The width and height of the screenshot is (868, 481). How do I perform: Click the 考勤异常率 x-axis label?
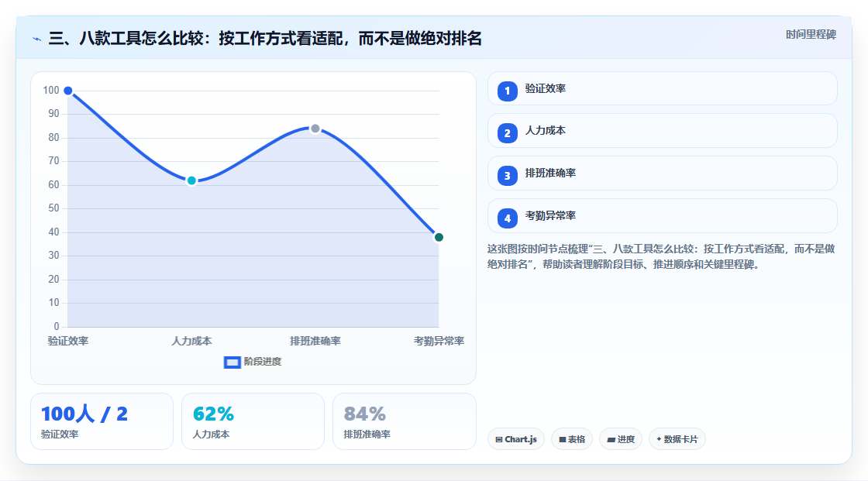coord(439,341)
